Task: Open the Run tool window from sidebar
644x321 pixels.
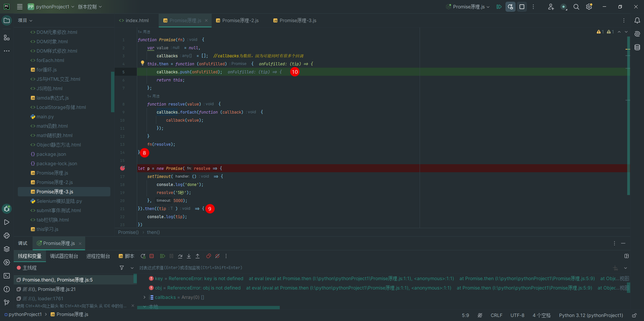Action: tap(7, 222)
